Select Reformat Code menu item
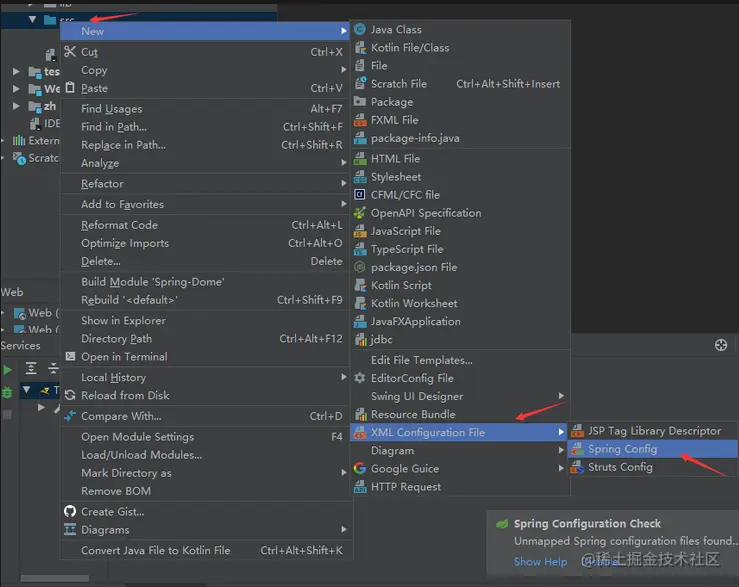The width and height of the screenshot is (739, 587). (205, 225)
